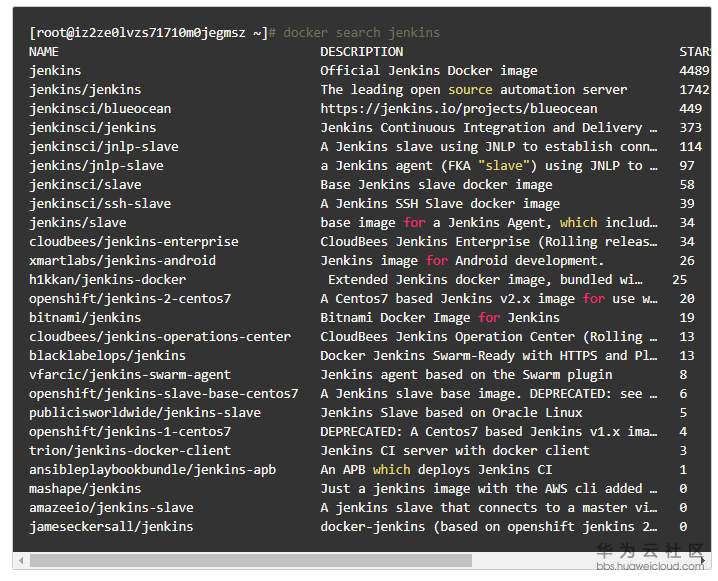
Task: Click the vfarcic/jenkins-swarm-agent entry
Action: [x=130, y=374]
